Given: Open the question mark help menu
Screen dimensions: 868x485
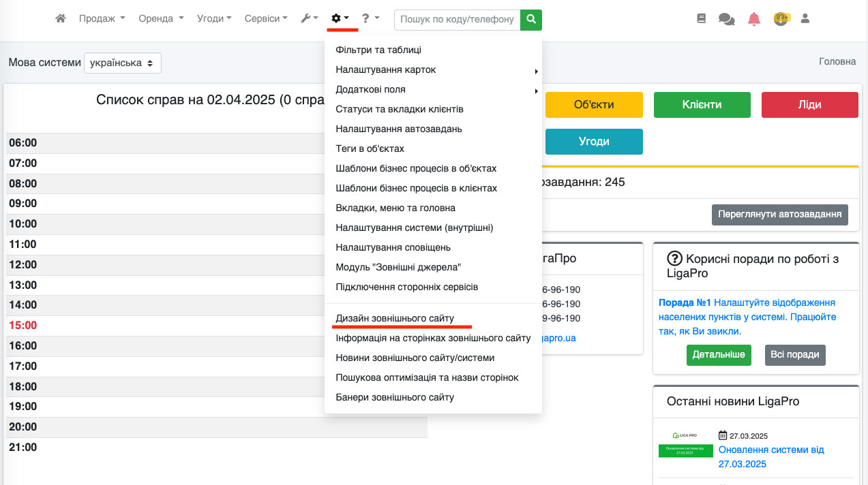Looking at the screenshot, I should (370, 19).
